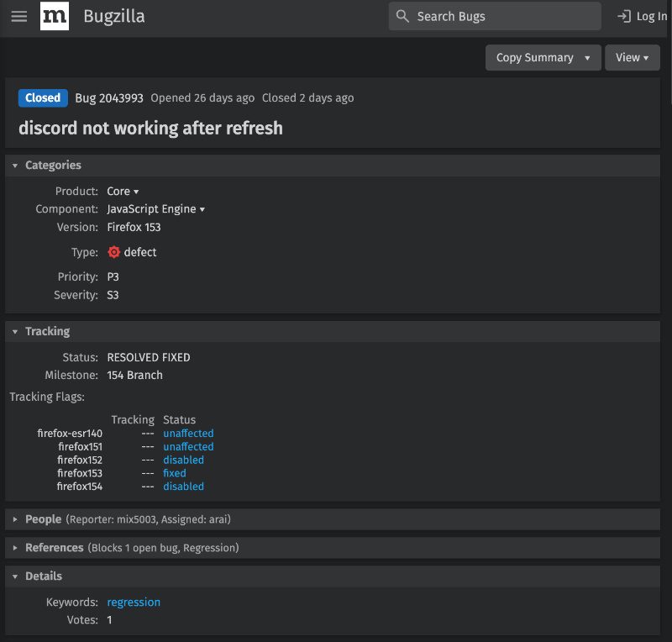Click firefox152 disabled status link
The height and width of the screenshot is (642, 672).
coord(183,460)
